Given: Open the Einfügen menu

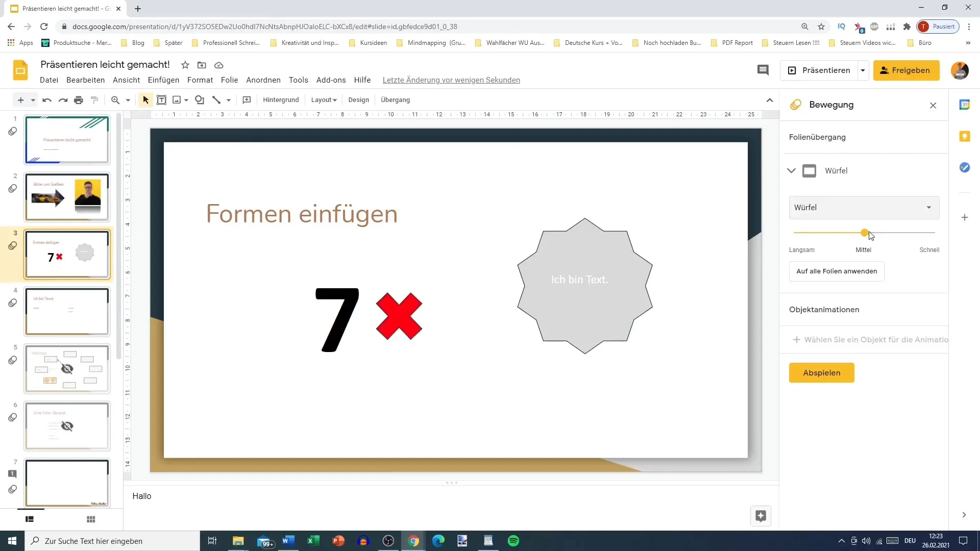Looking at the screenshot, I should pyautogui.click(x=163, y=80).
